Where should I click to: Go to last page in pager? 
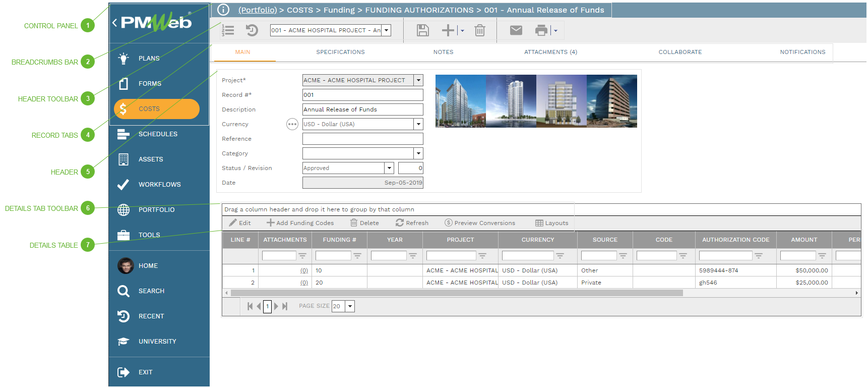click(285, 306)
